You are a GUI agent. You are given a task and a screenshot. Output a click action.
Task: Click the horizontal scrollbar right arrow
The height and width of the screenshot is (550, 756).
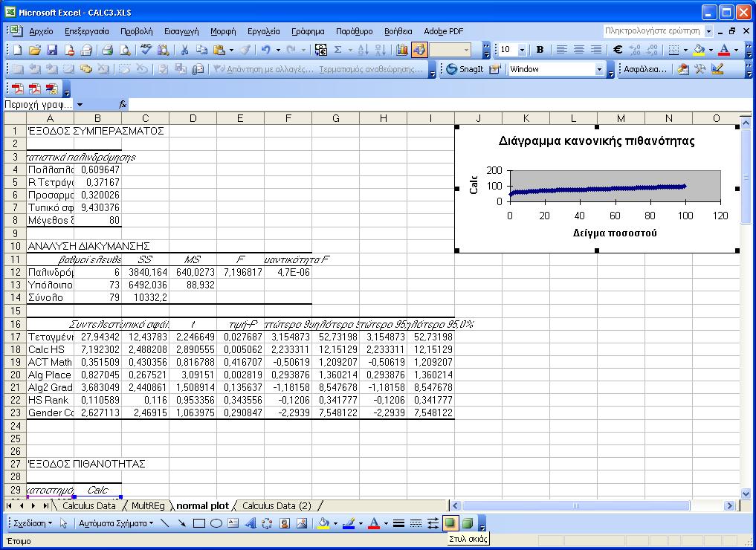pos(729,505)
